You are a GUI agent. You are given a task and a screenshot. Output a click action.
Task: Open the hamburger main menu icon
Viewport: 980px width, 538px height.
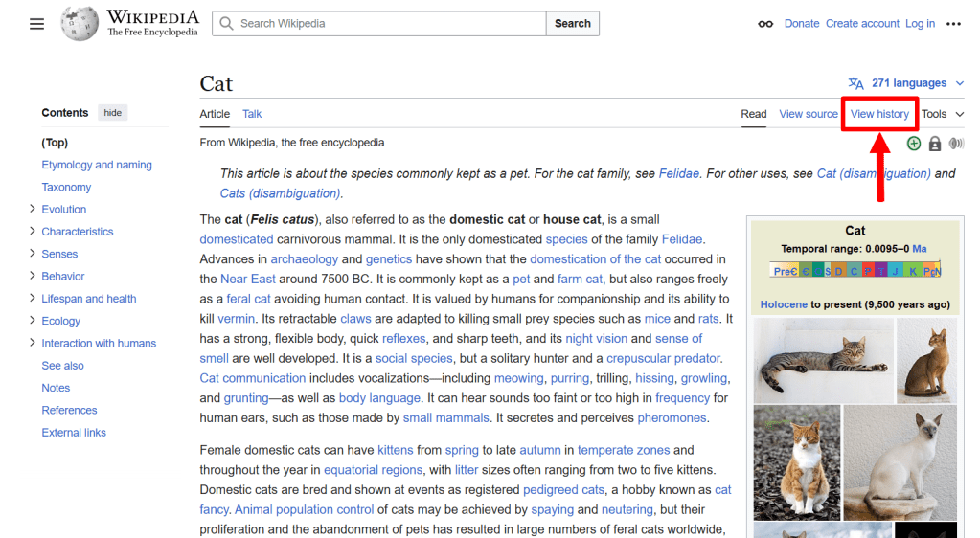[x=36, y=24]
